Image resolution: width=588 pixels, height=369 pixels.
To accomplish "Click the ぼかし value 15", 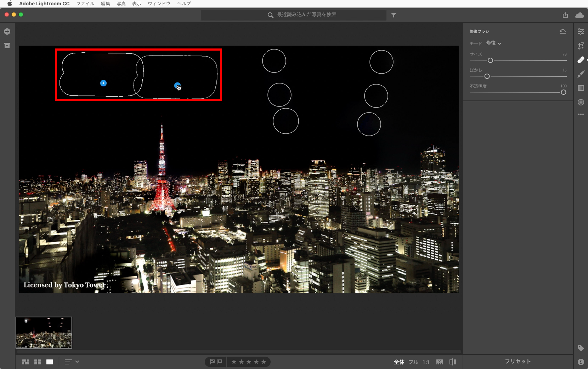I will tap(565, 70).
